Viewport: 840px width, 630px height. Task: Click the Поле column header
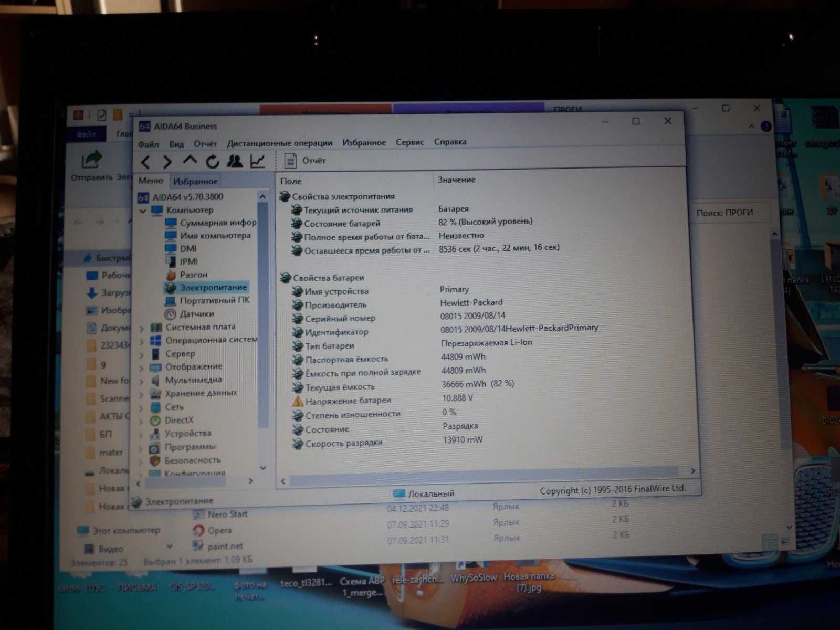pos(291,181)
